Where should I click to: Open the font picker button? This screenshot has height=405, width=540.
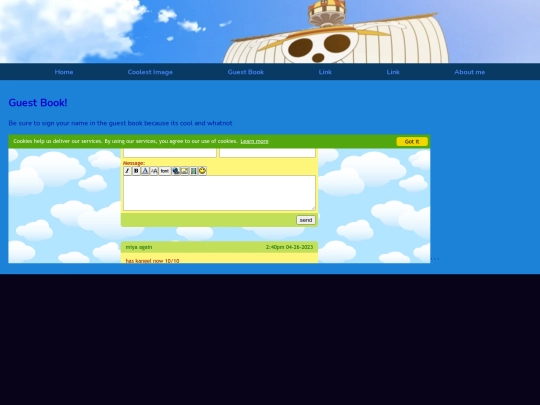coord(165,171)
